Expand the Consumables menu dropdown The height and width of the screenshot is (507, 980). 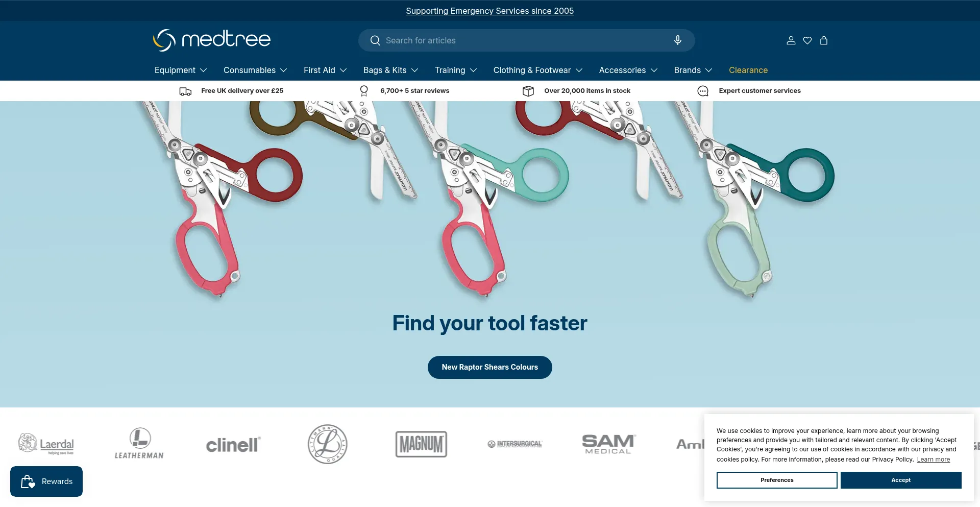[255, 70]
